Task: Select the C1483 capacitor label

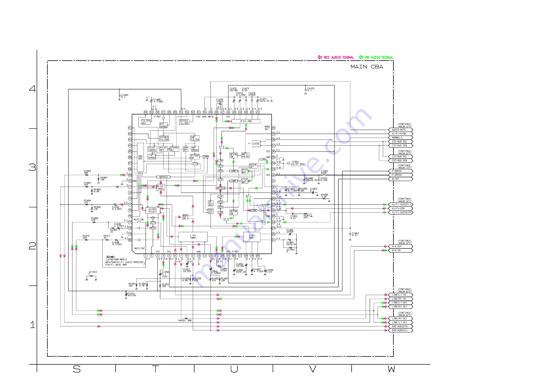Action: pyautogui.click(x=125, y=96)
